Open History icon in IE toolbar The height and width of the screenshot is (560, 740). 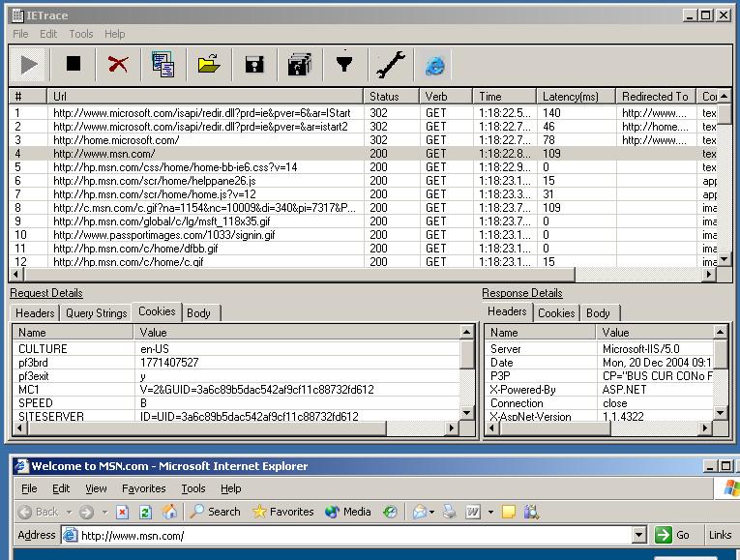pos(390,512)
